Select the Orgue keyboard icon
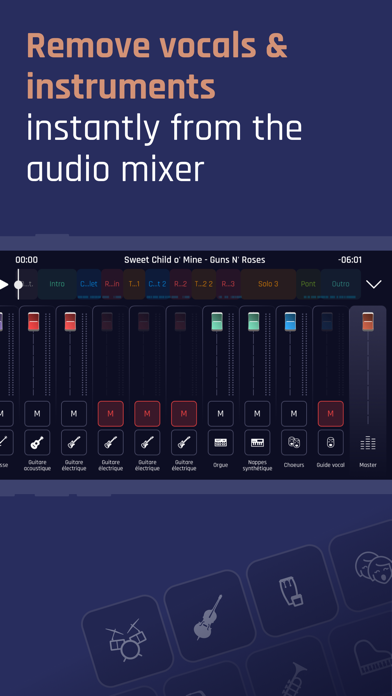392x696 pixels. [x=221, y=442]
